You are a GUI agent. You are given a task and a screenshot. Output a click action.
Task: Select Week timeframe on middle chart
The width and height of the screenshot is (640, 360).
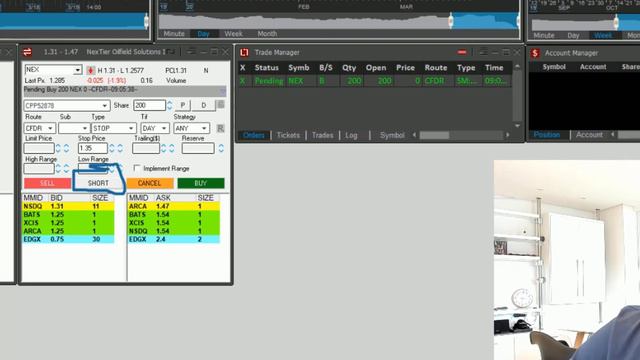(233, 34)
